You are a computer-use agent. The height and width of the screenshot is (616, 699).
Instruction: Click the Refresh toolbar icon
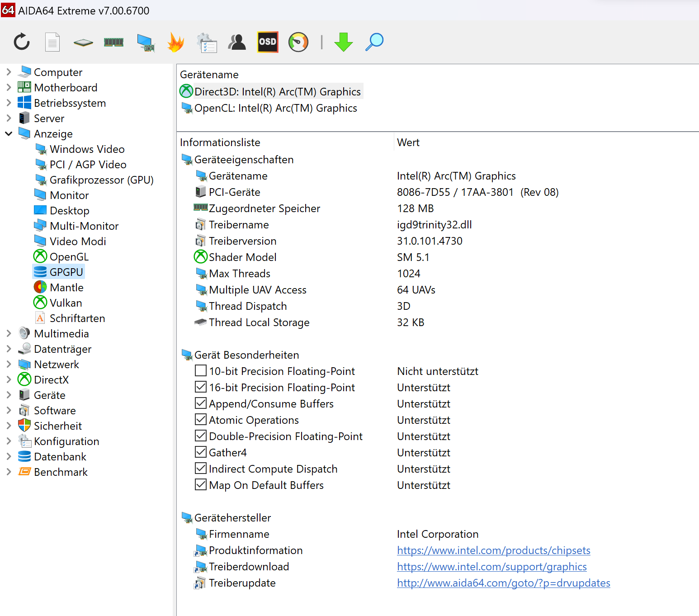[x=22, y=42]
